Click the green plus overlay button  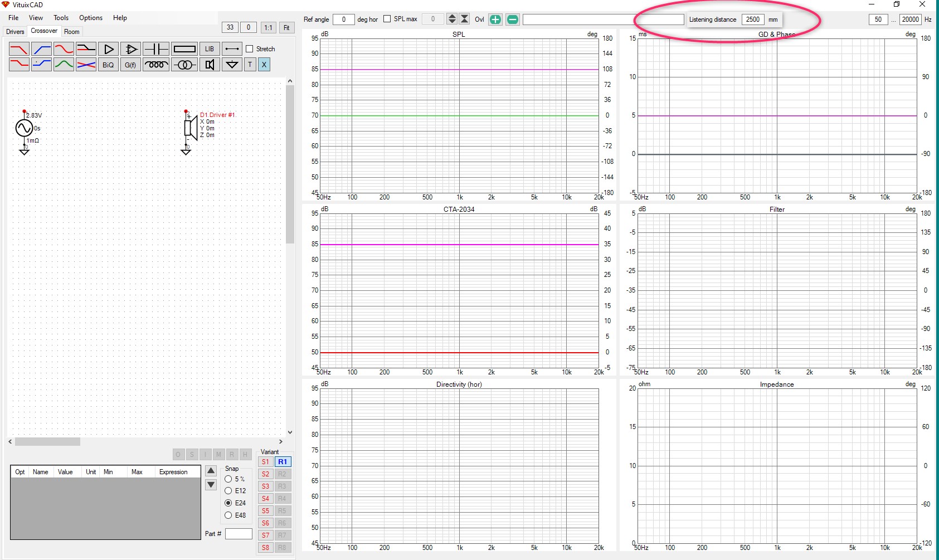point(495,20)
